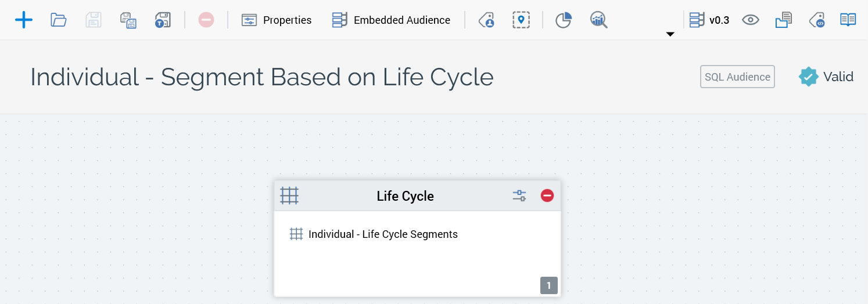
Task: Open an existing audience via folder icon
Action: pos(58,20)
